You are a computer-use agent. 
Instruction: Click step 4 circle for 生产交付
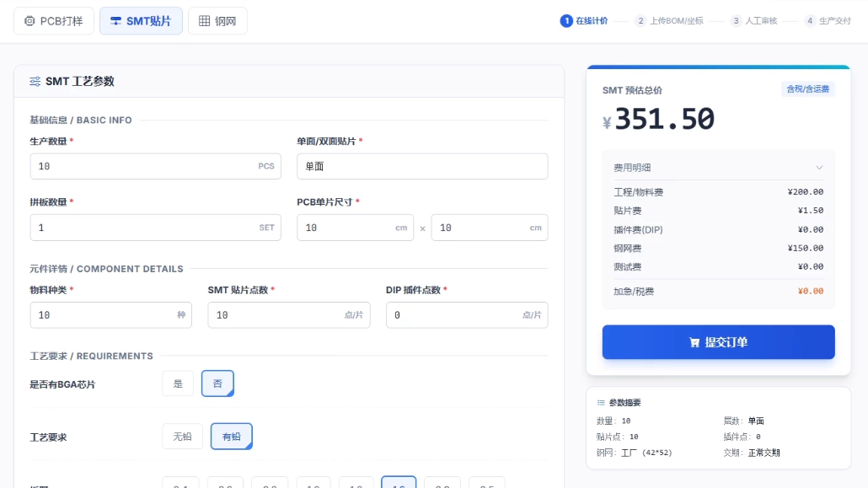point(810,21)
